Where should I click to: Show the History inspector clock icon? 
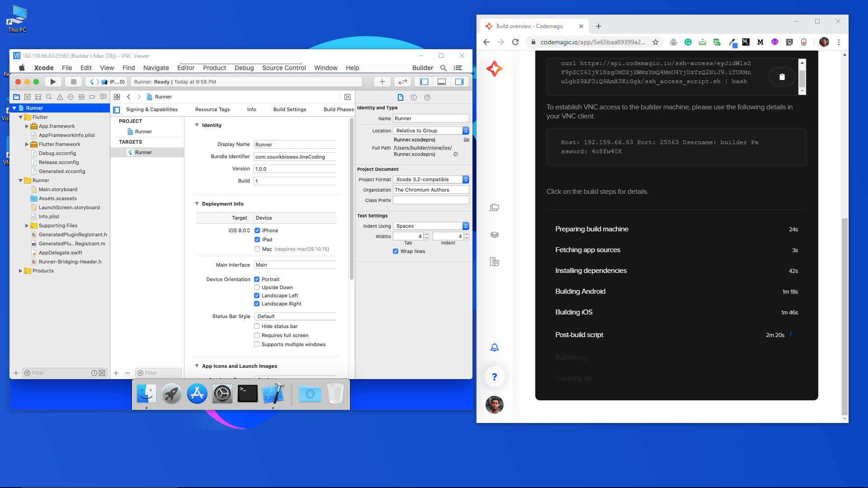[414, 97]
